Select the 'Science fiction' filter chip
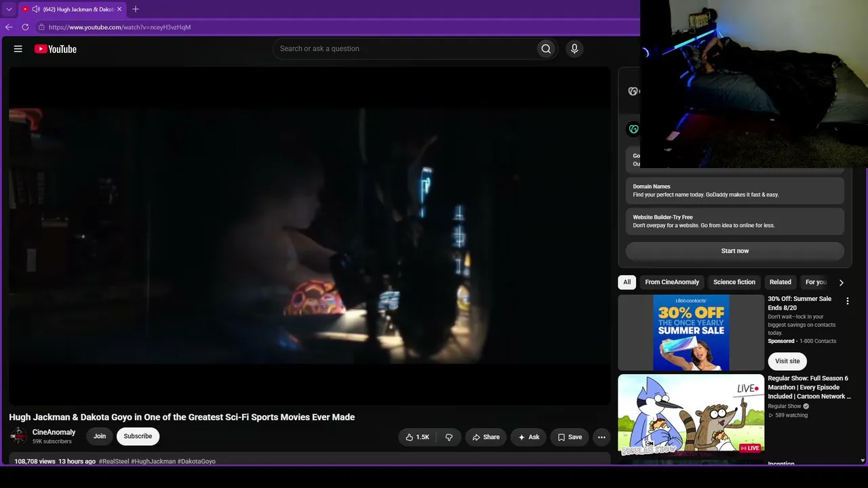868x488 pixels. tap(734, 282)
